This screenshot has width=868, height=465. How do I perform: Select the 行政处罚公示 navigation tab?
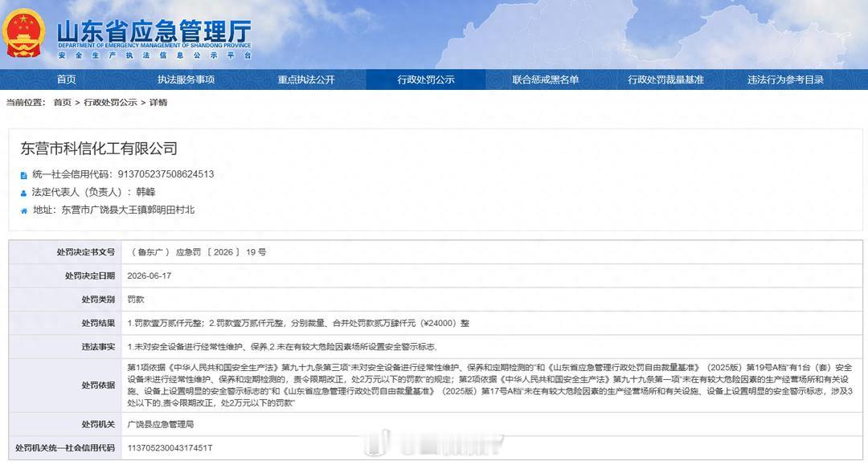(426, 80)
